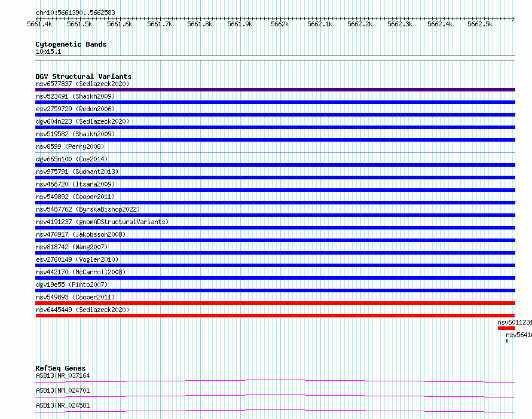Click the 5661.5k ruler tick label
532x419 pixels.
(x=80, y=24)
